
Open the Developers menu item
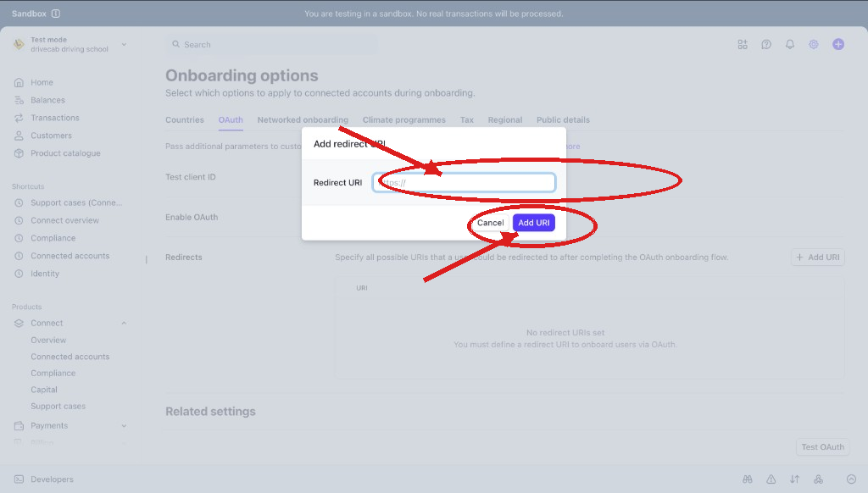(52, 479)
